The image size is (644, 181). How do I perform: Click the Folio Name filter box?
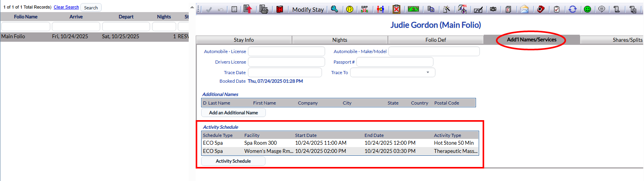[x=26, y=27]
